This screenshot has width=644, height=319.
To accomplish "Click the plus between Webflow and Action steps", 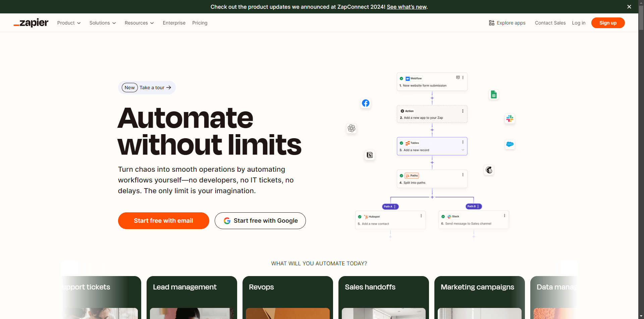I will (x=432, y=98).
